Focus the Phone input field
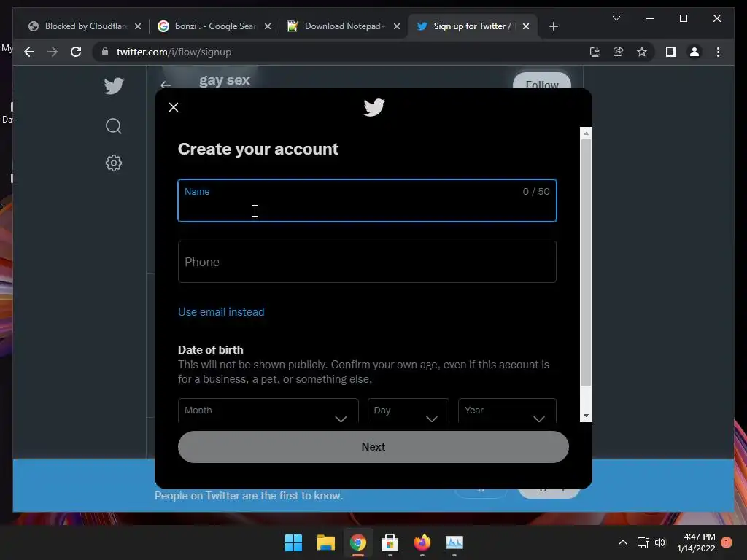 [367, 262]
